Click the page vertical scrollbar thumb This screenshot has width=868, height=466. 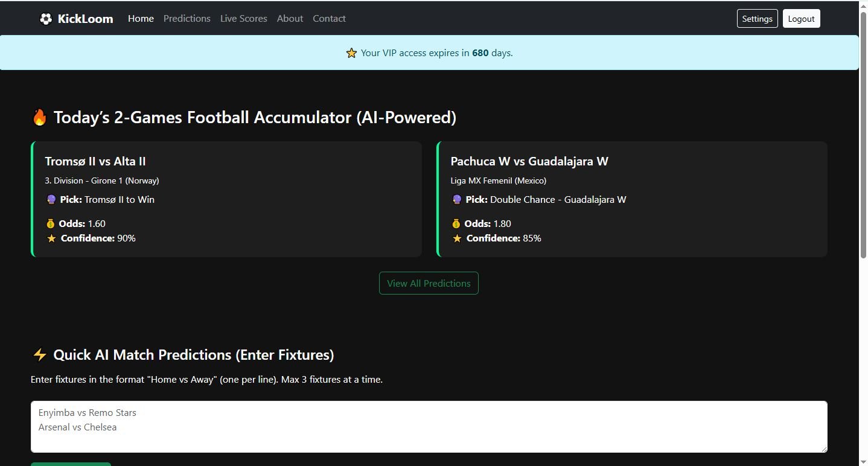click(x=863, y=133)
